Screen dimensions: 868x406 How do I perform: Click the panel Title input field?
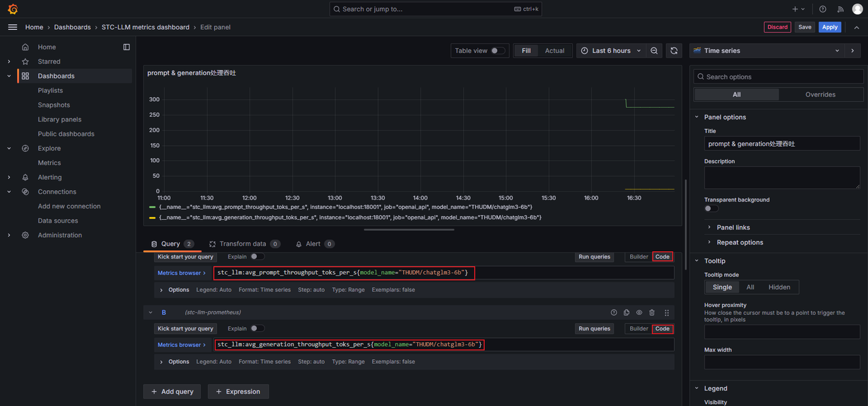pos(782,144)
